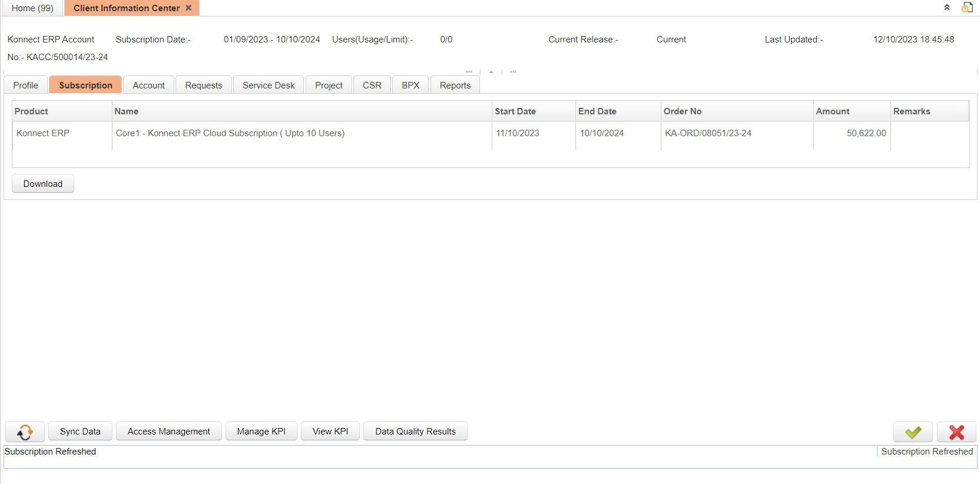Select the Service Desk tab

point(269,85)
